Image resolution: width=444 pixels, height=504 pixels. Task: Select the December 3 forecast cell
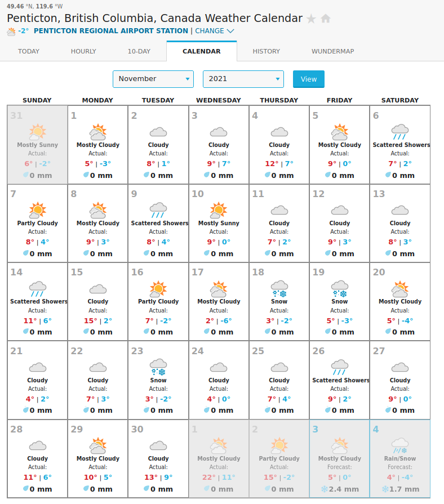(340, 459)
